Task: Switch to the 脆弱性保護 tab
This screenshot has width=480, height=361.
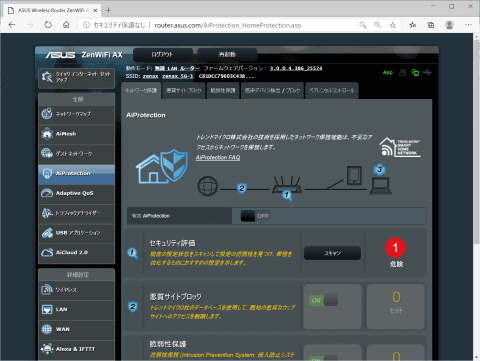Action: [x=223, y=91]
